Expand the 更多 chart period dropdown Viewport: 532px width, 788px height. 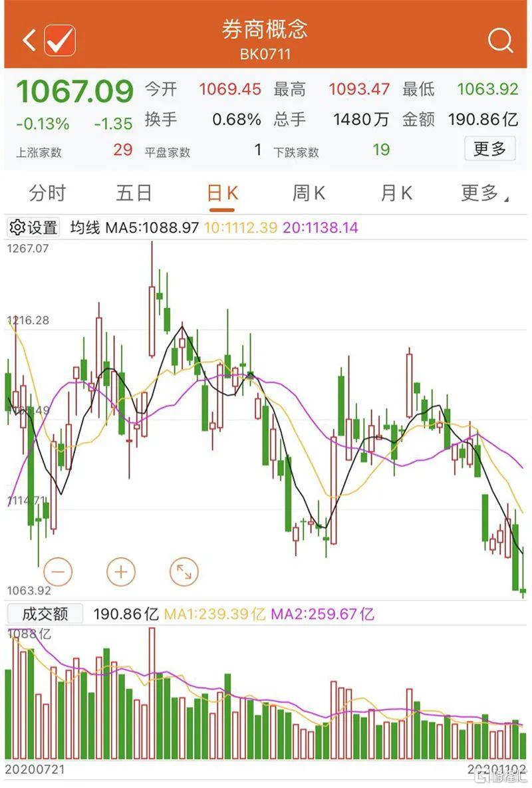[483, 193]
